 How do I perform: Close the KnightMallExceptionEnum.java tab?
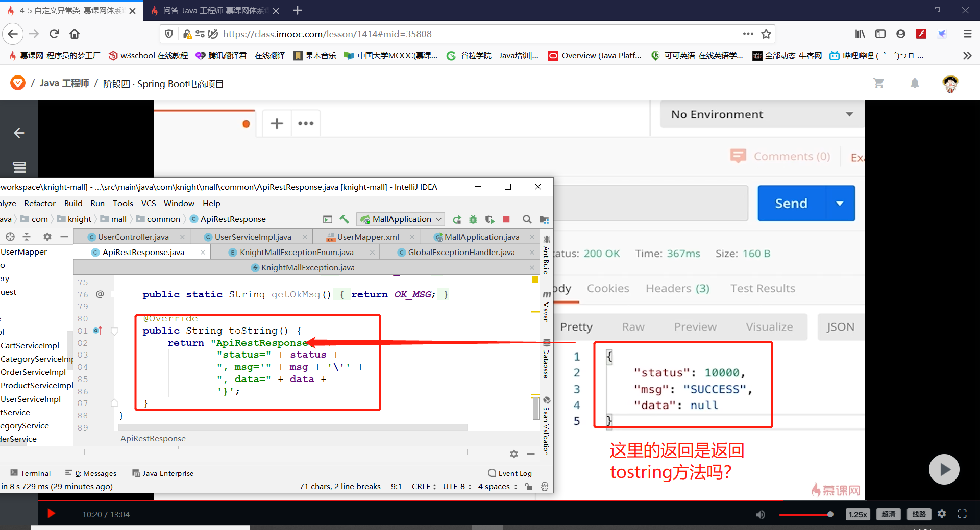[372, 252]
